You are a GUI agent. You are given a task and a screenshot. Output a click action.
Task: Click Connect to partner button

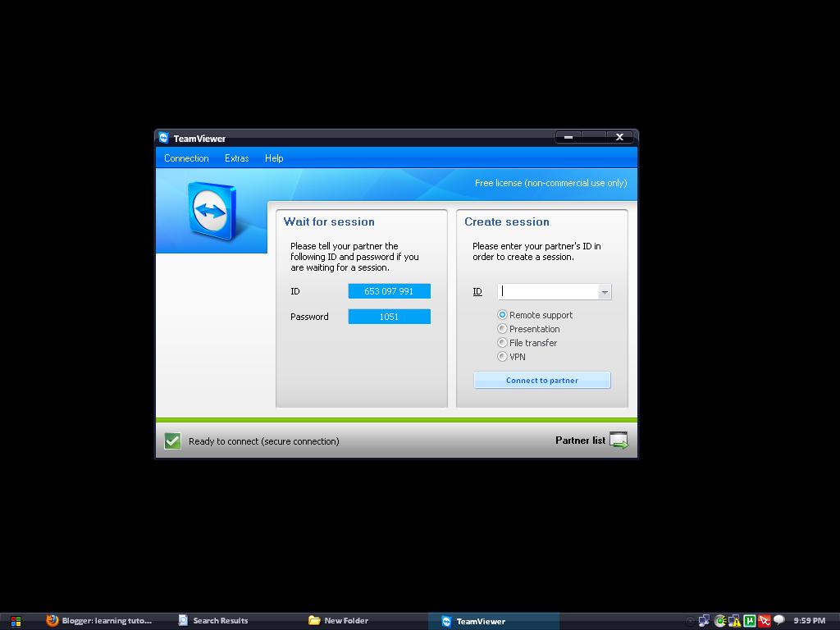541,381
